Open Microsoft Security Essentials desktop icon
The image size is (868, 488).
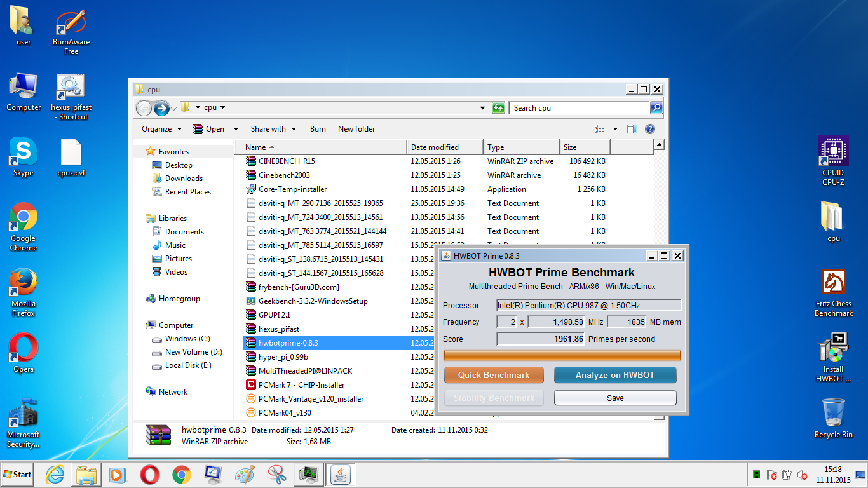point(23,424)
